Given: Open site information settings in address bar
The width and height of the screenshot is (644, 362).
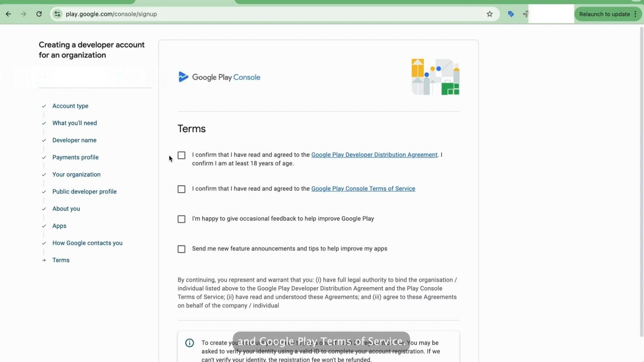Looking at the screenshot, I should (x=57, y=14).
